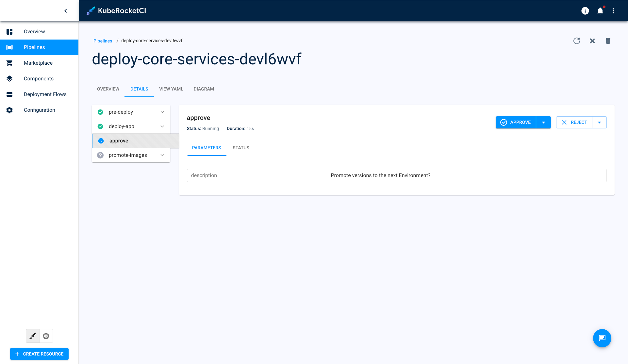The image size is (628, 364).
Task: Switch to the Status tab
Action: click(241, 148)
